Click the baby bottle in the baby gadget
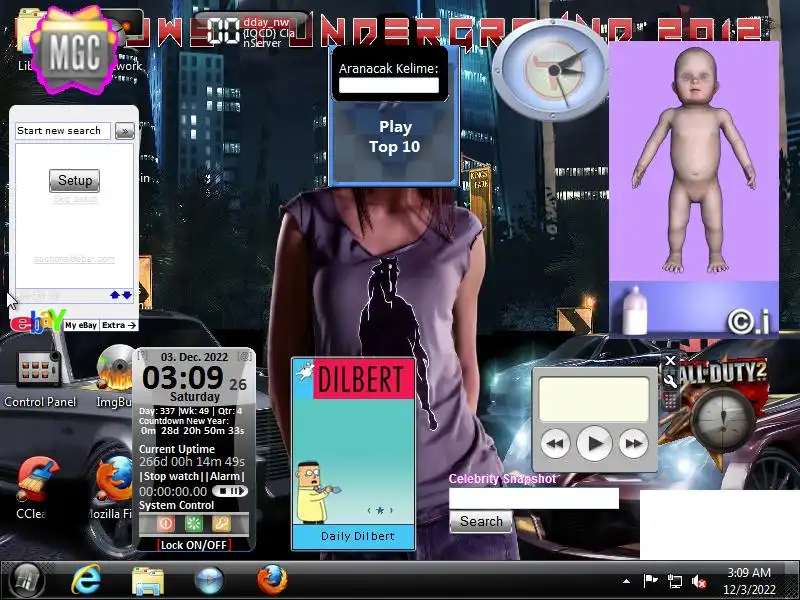Viewport: 800px width, 600px height. coord(635,310)
